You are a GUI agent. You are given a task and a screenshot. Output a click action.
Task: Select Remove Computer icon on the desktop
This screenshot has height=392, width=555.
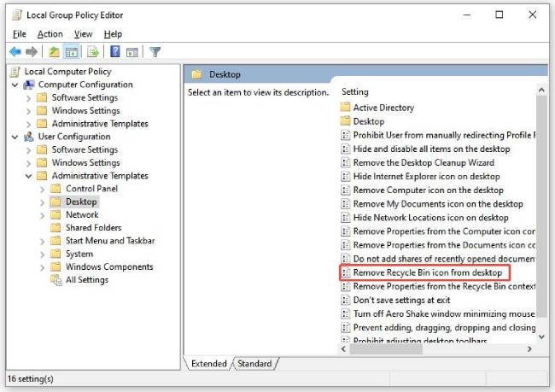[429, 190]
